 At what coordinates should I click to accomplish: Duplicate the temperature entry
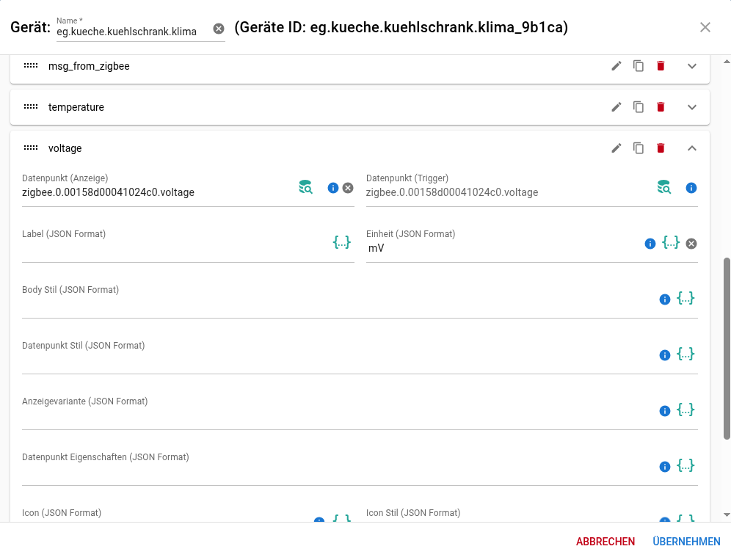coord(639,107)
